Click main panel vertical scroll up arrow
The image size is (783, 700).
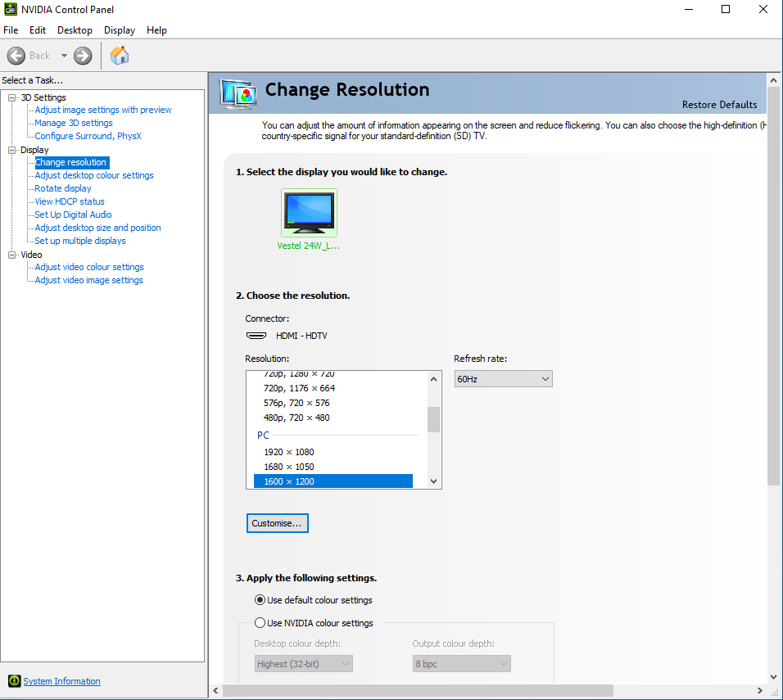tap(773, 80)
